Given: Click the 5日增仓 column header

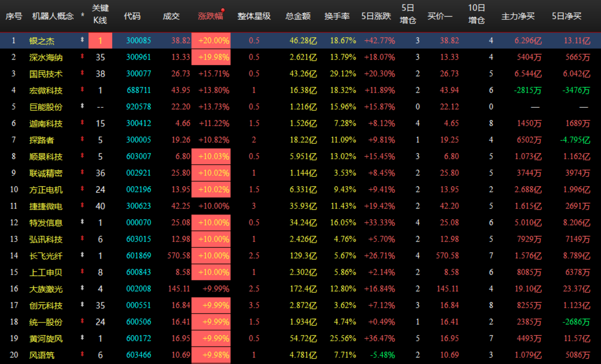Looking at the screenshot, I should coord(407,14).
